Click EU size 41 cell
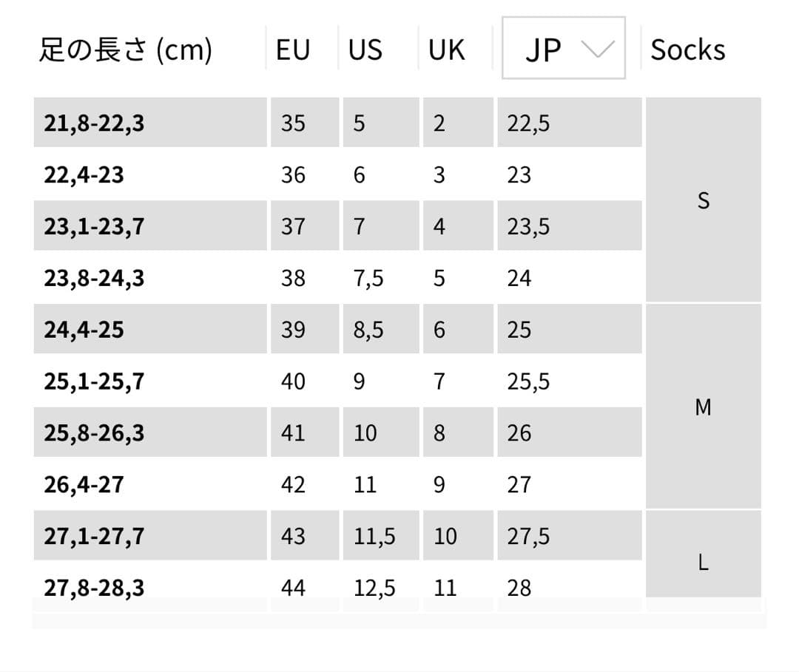The height and width of the screenshot is (672, 799). click(293, 433)
